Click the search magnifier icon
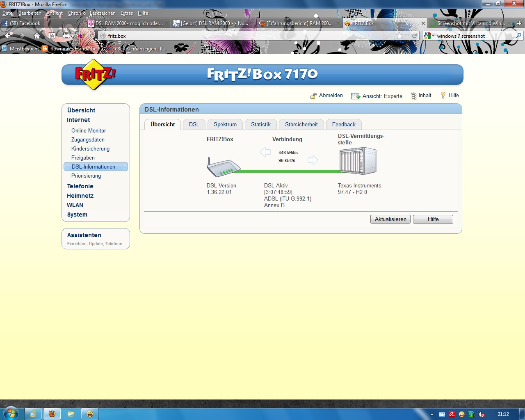This screenshot has height=420, width=525. click(519, 36)
